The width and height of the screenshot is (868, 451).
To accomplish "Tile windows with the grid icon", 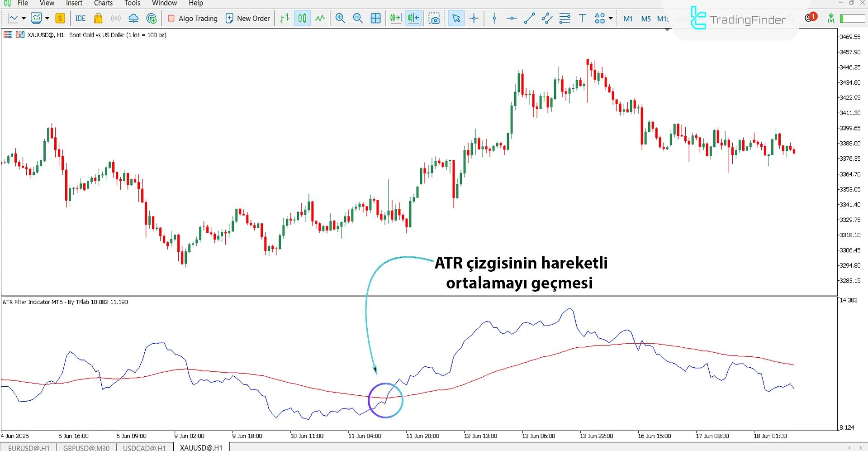I will [x=375, y=19].
